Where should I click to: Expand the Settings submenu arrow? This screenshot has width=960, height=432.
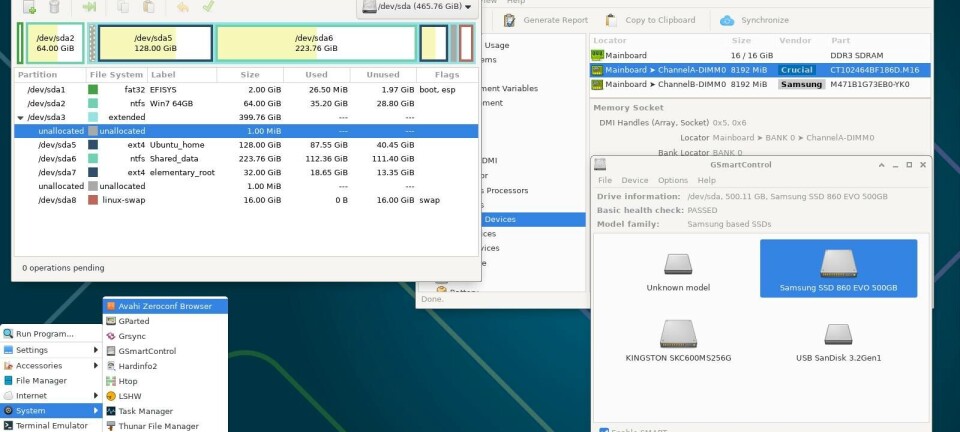tap(96, 350)
